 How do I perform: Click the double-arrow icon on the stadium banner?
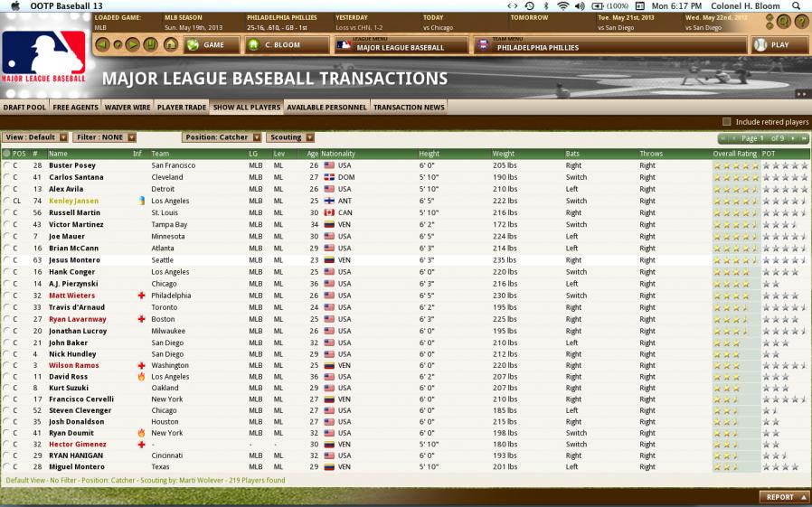[802, 94]
